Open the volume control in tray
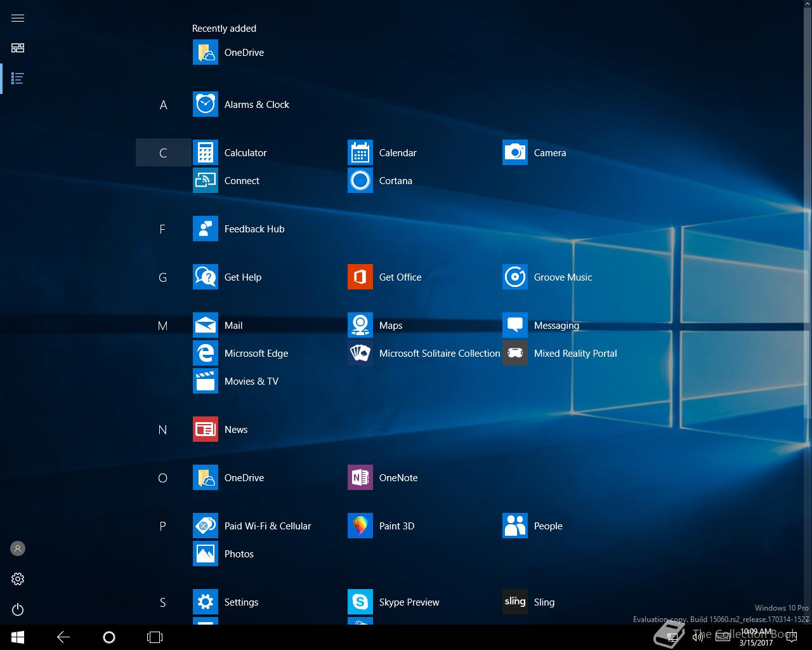Image resolution: width=812 pixels, height=650 pixels. [698, 637]
